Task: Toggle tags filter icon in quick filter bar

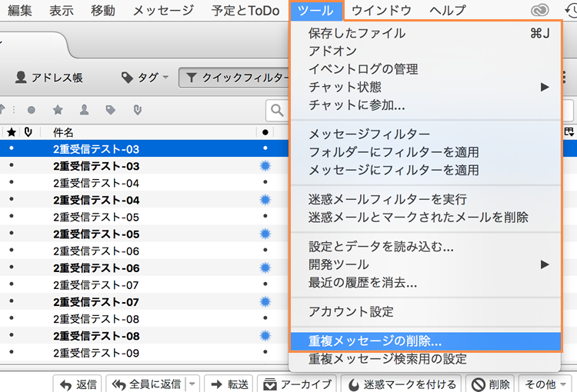Action: point(110,110)
